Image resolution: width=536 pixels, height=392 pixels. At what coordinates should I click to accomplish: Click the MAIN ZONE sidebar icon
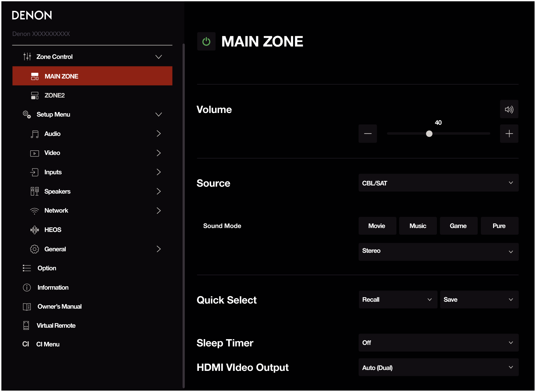[35, 76]
